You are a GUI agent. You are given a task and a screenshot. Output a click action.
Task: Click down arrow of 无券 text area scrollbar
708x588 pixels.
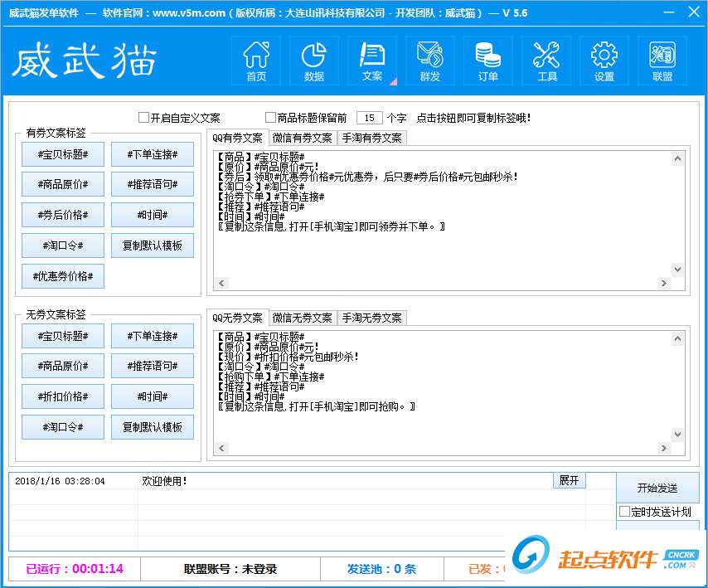[x=677, y=435]
